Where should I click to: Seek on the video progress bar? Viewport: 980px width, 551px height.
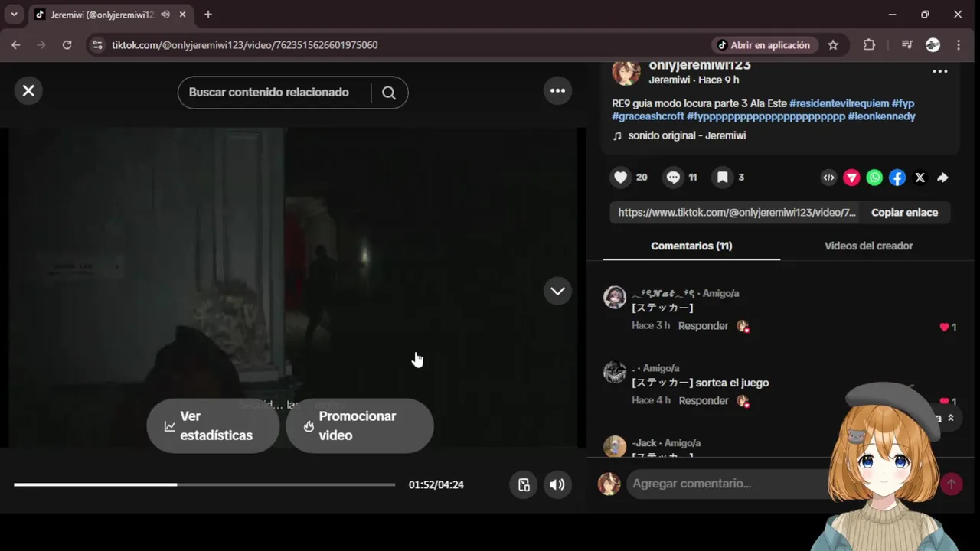204,484
